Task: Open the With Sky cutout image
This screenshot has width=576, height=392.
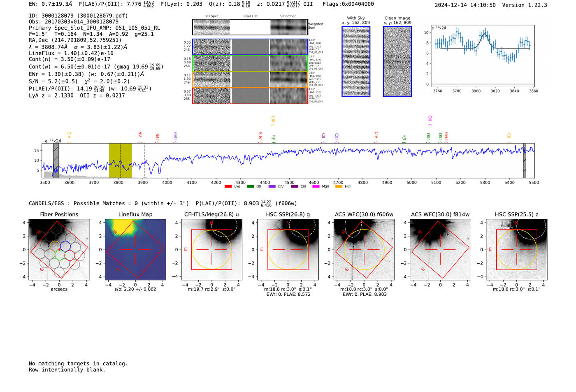Action: coord(356,61)
